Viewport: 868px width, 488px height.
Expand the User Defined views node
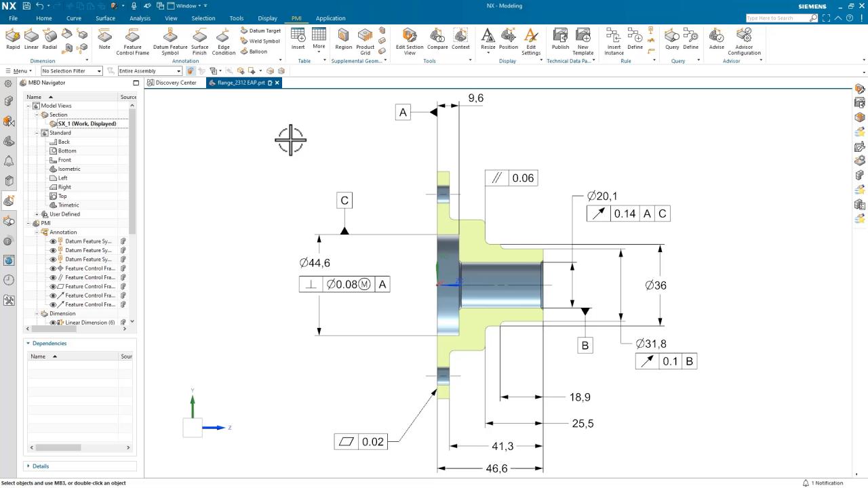37,214
